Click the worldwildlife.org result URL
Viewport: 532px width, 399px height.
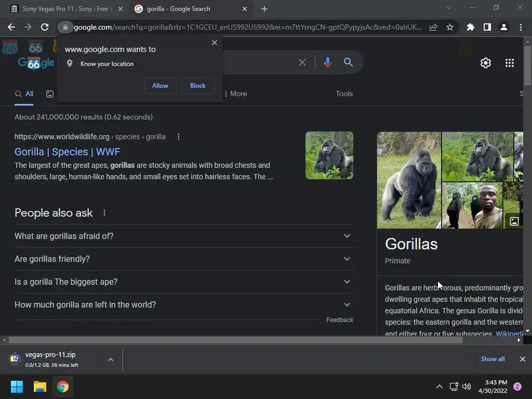[x=90, y=137]
